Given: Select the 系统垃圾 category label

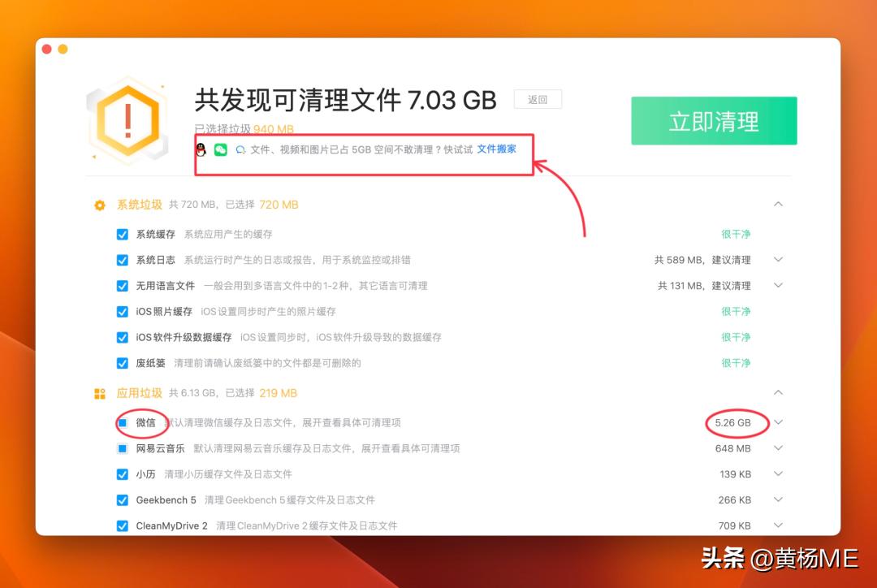Looking at the screenshot, I should pos(140,205).
